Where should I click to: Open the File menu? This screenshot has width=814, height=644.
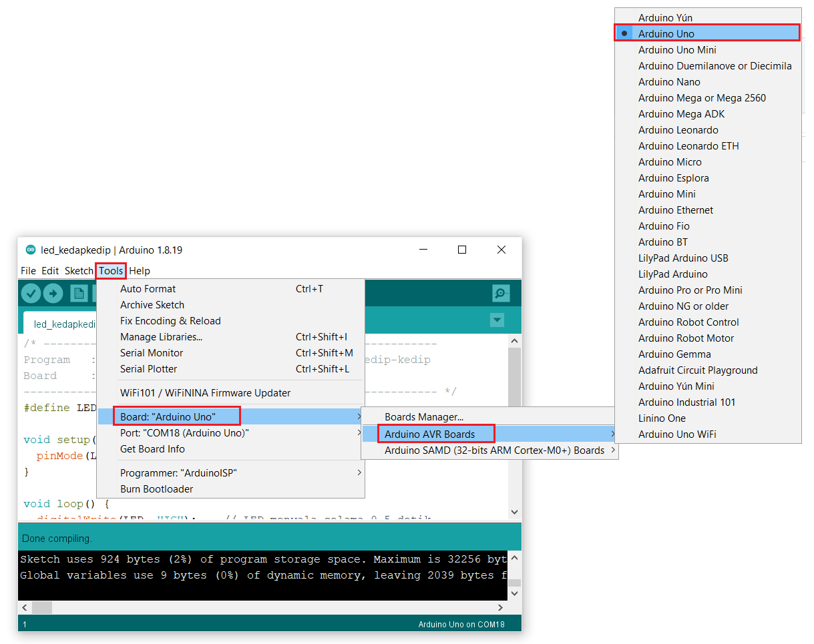coord(28,271)
